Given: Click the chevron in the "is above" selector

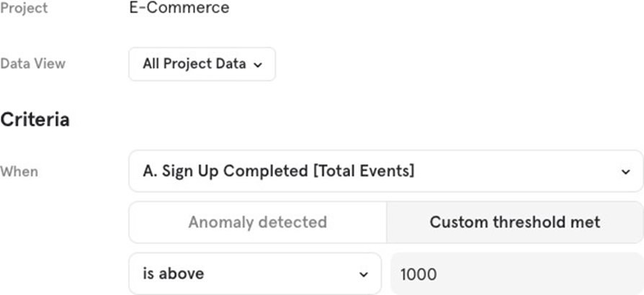Looking at the screenshot, I should [363, 275].
